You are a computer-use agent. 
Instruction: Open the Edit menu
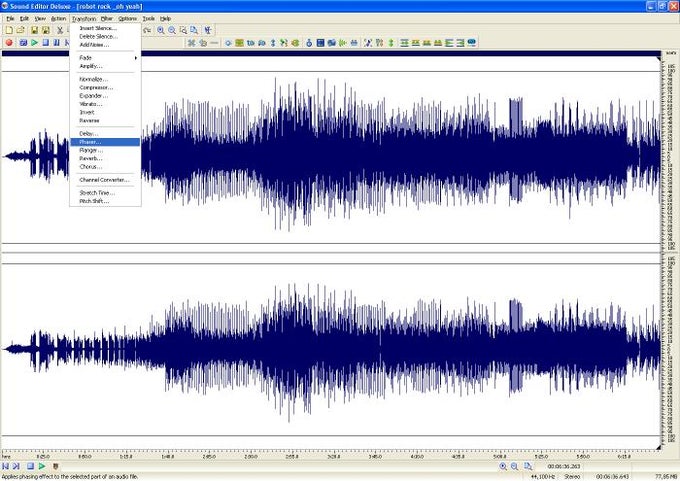(x=24, y=19)
